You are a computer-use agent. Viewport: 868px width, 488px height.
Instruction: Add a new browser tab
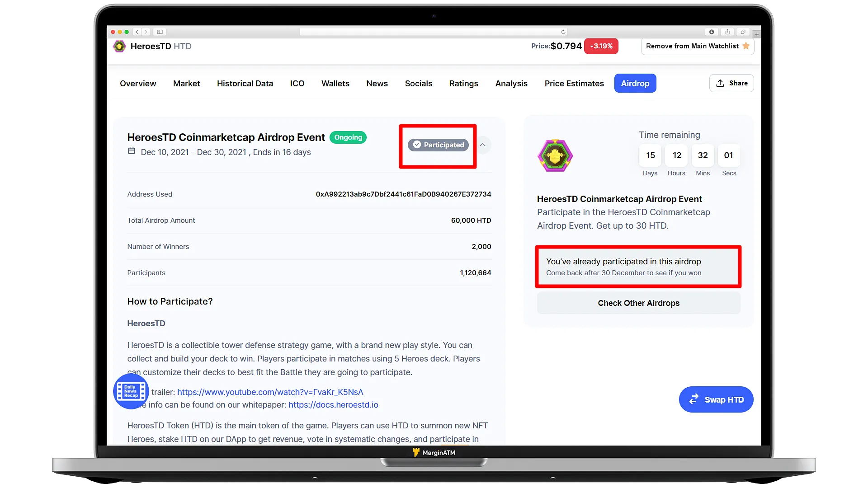(x=756, y=34)
